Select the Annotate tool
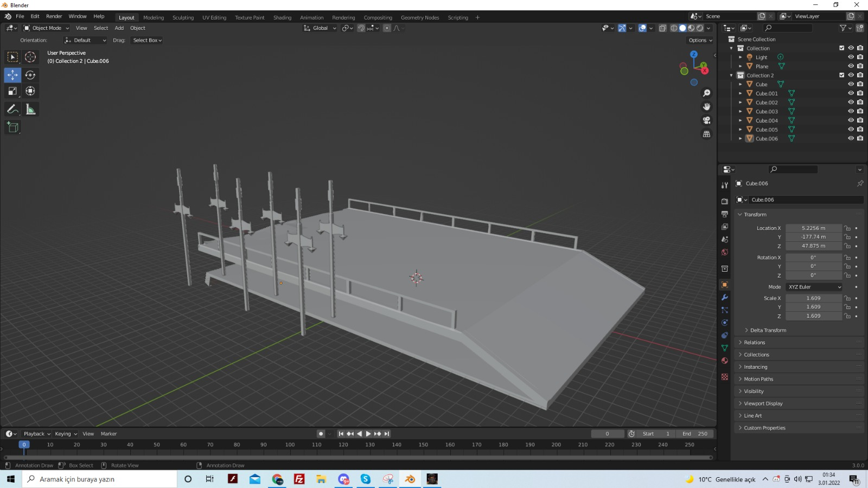The width and height of the screenshot is (868, 488). (x=12, y=110)
